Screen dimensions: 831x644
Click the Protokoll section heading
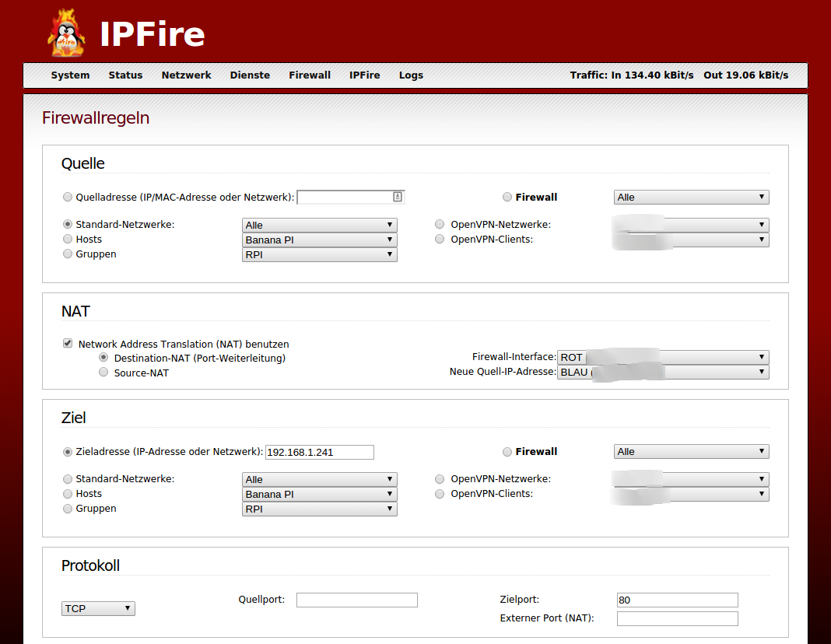coord(90,565)
